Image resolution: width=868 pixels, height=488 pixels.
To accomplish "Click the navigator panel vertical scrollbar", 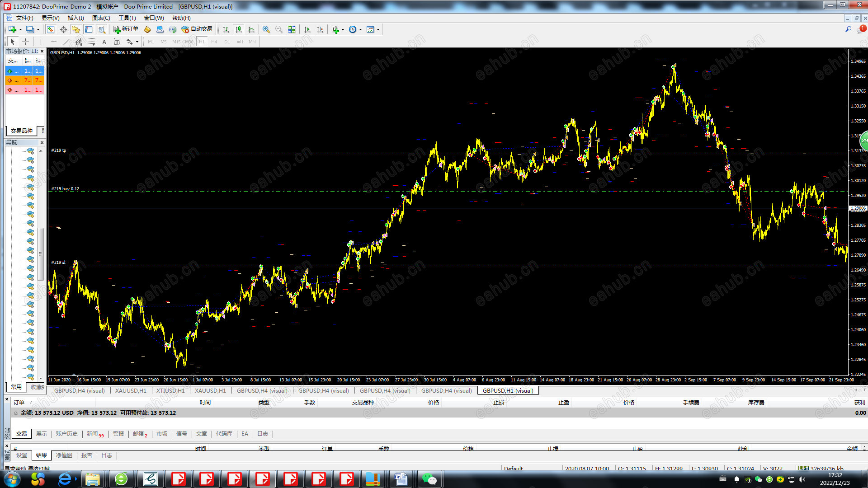I will 41,263.
